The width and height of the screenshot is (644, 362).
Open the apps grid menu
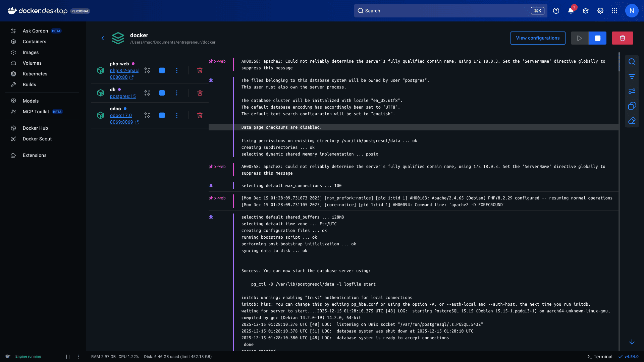click(x=614, y=11)
